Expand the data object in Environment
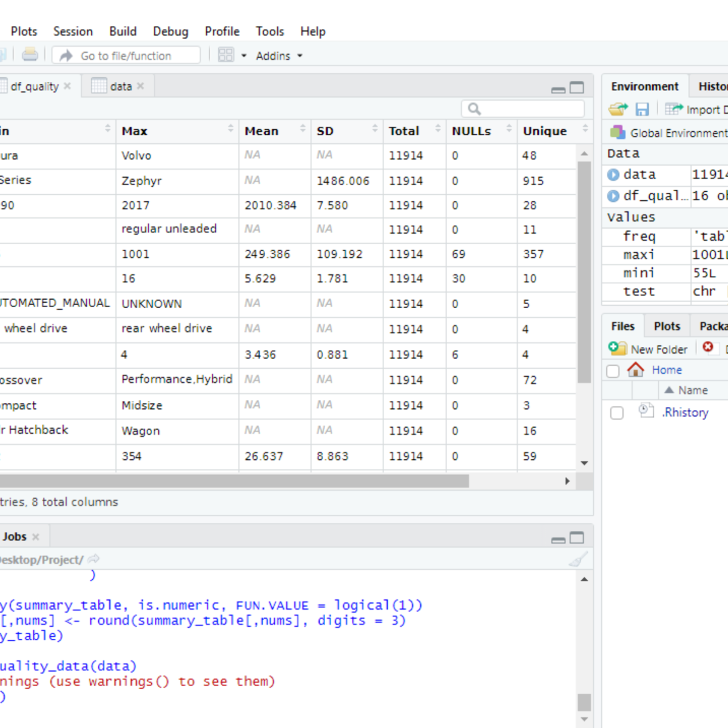 613,175
